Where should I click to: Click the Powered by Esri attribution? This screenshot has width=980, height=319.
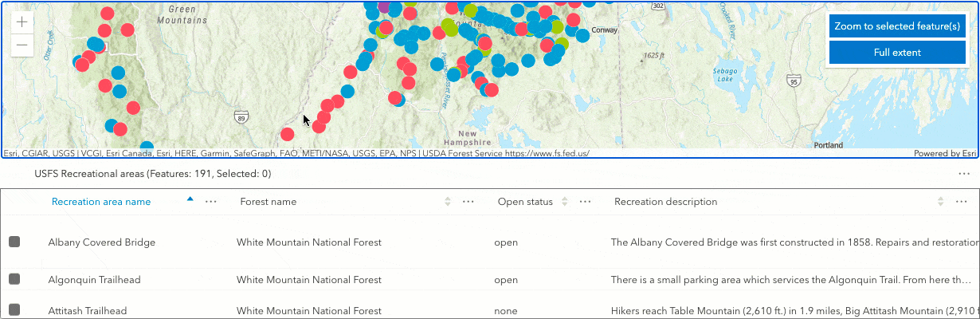(945, 153)
